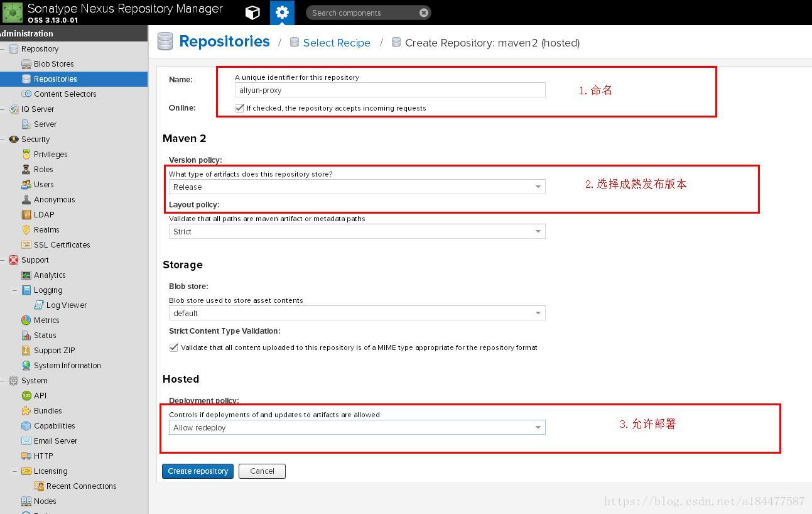Collapse the Support tree node
812x514 pixels.
[x=3, y=260]
